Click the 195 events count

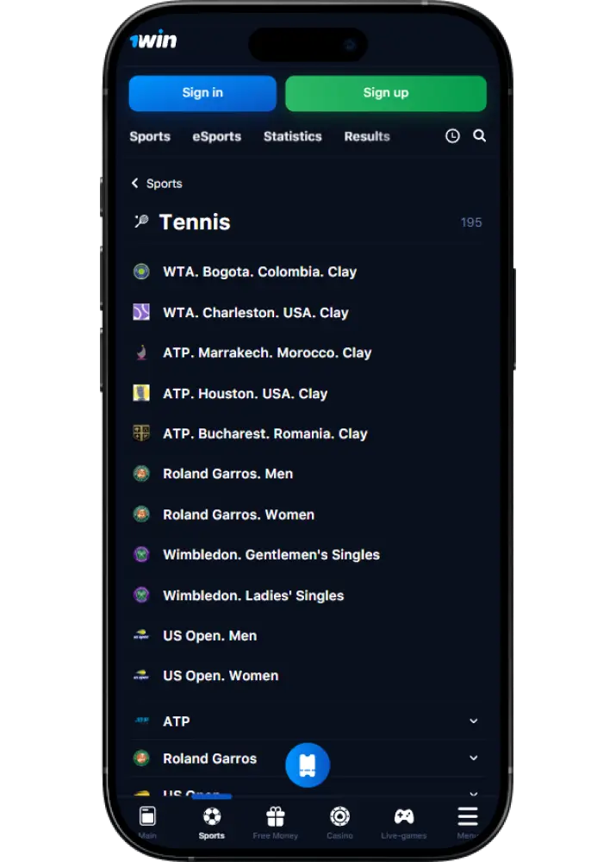point(471,222)
